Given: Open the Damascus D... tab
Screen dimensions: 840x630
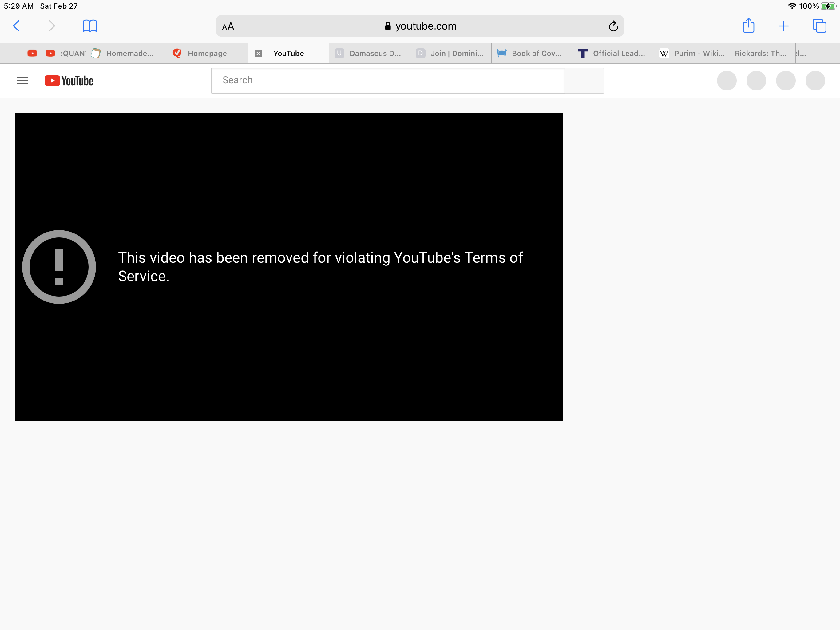Looking at the screenshot, I should (374, 54).
